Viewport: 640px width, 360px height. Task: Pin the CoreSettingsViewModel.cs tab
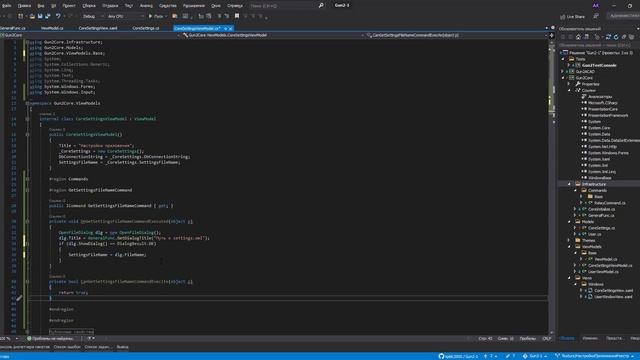click(225, 29)
